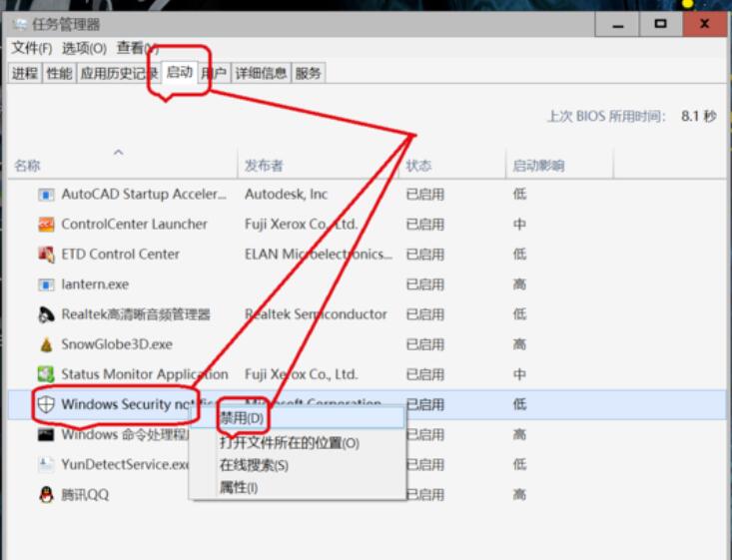Click publisher Autodesk, Inc cell
Viewport: 732px width, 560px height.
pos(287,194)
